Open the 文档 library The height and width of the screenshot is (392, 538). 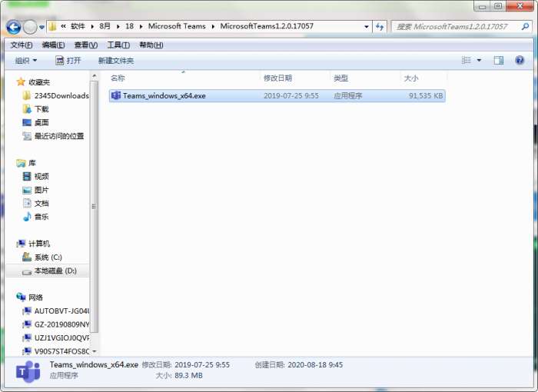click(42, 204)
